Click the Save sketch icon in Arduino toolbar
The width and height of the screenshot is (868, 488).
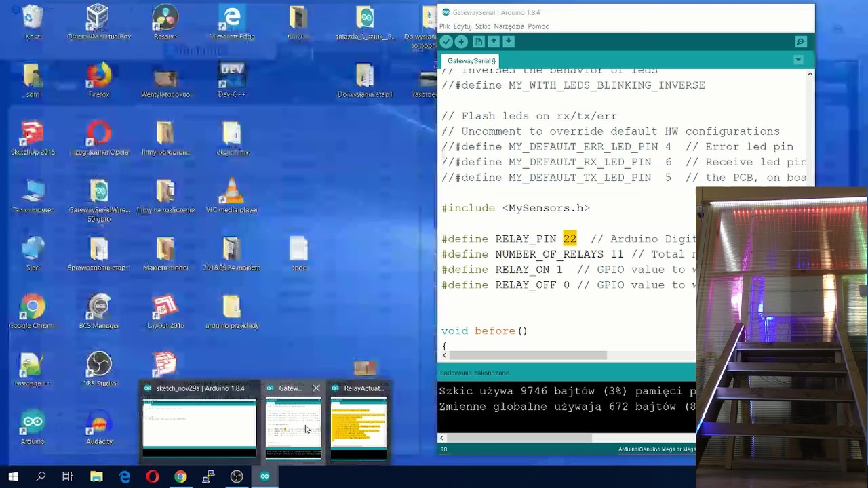click(509, 42)
